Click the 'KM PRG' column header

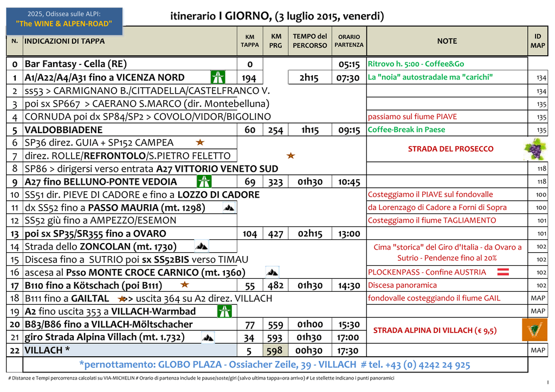click(276, 41)
